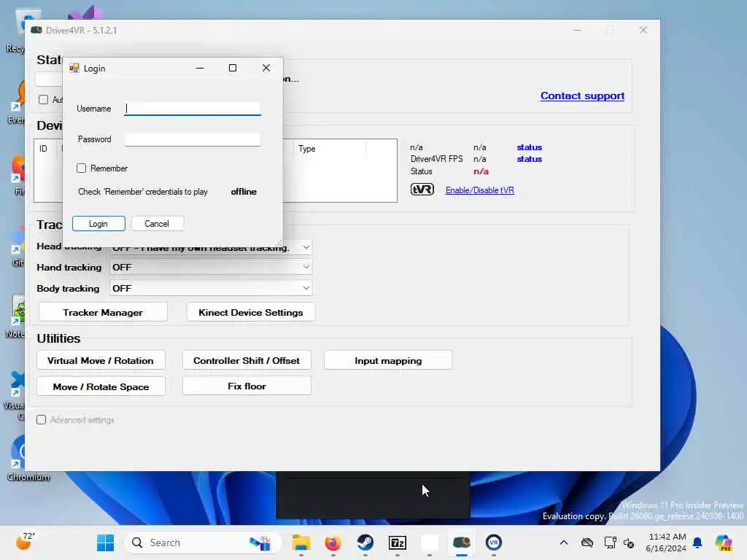The image size is (747, 560).
Task: Open 7-Zip from the taskbar
Action: pos(398,542)
